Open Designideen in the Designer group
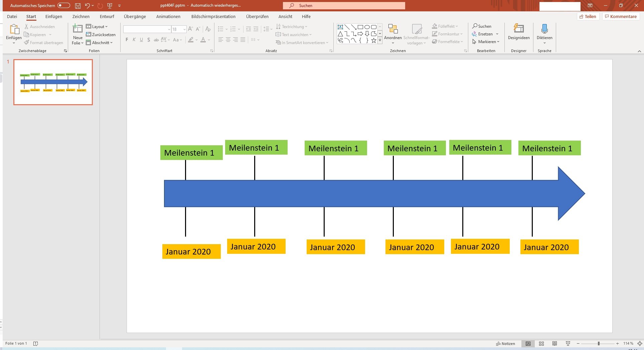Screen dimensions: 644x350 (x=519, y=32)
